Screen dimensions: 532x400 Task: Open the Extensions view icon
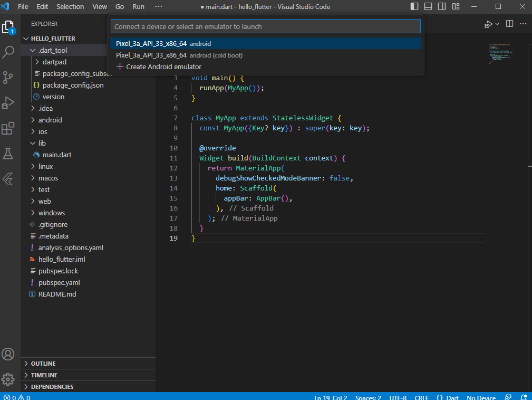8,128
